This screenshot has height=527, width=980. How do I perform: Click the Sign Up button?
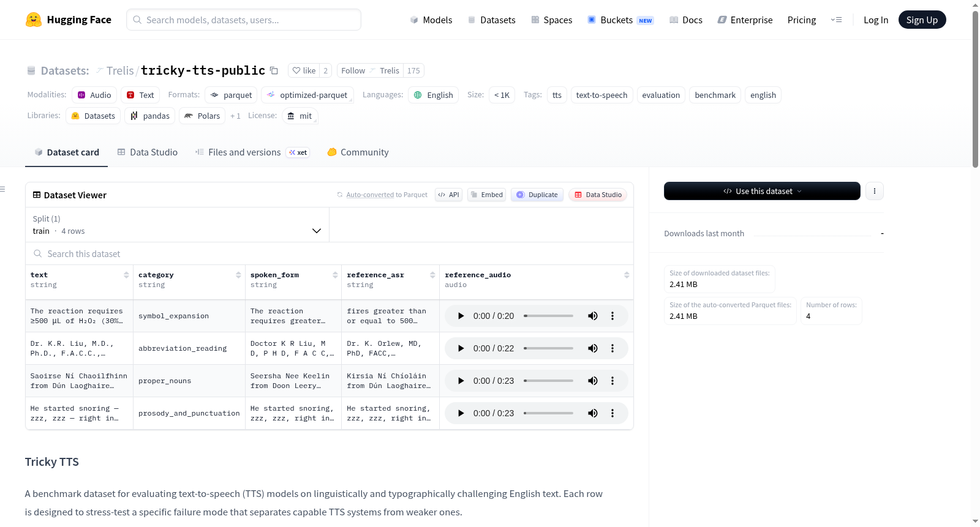click(922, 20)
